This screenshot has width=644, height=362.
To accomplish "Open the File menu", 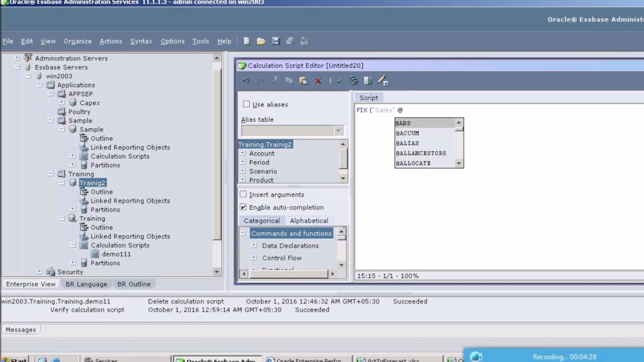I will 8,41.
